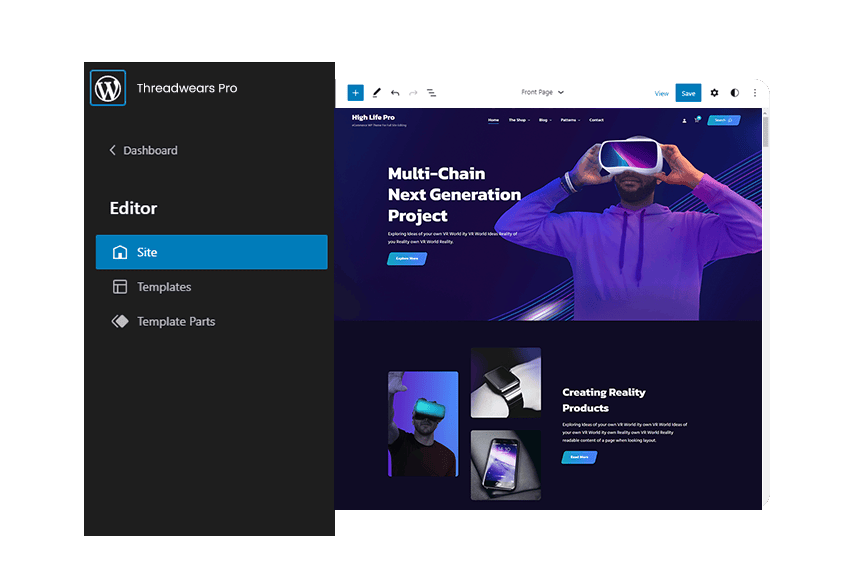This screenshot has height=586, width=865.
Task: Click the blue block inserter plus button
Action: click(x=355, y=93)
